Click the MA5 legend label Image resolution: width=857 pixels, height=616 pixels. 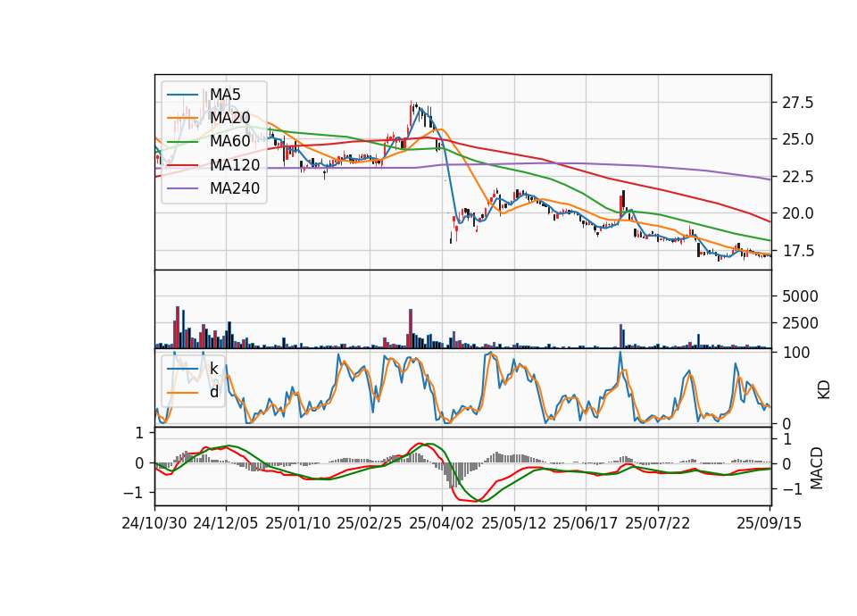pos(225,95)
